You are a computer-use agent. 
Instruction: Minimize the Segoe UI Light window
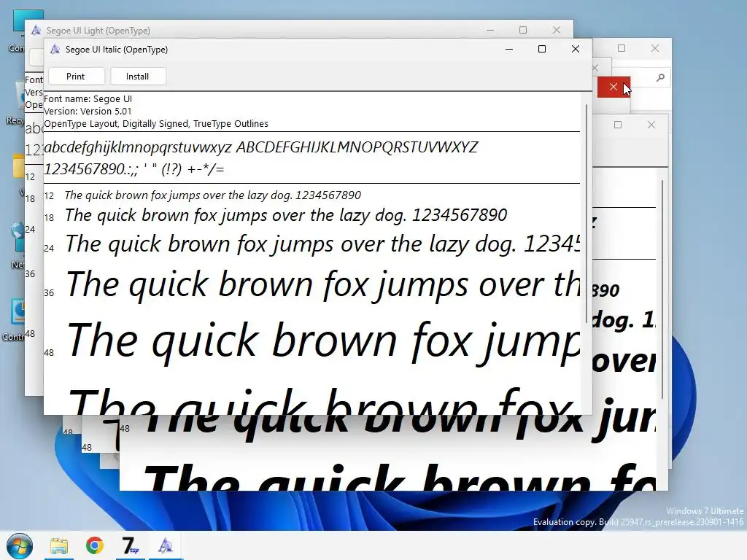pyautogui.click(x=489, y=30)
